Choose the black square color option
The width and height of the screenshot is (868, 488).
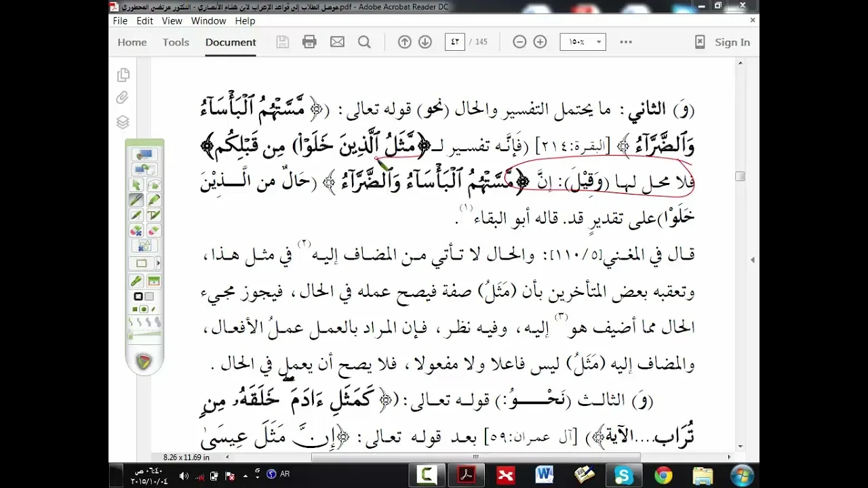coord(138,296)
